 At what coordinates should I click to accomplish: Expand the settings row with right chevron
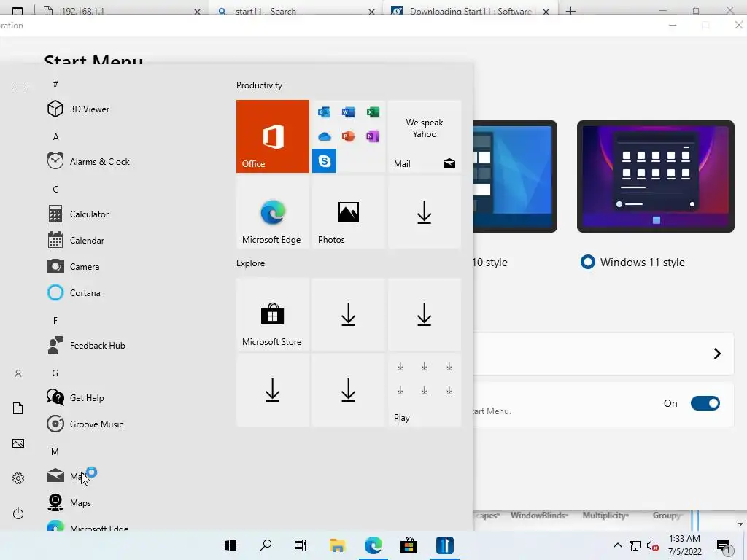coord(717,354)
